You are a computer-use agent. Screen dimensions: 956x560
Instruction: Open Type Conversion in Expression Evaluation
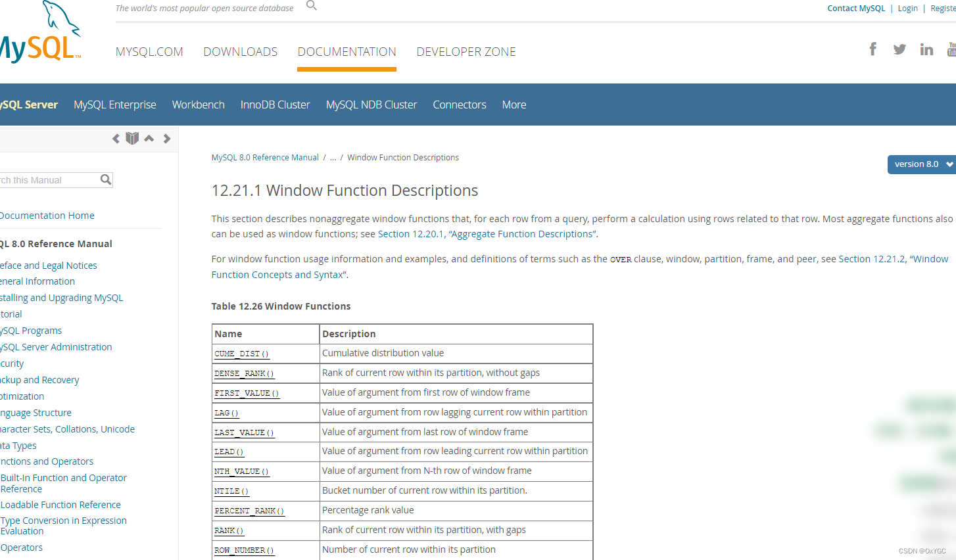[x=63, y=526]
